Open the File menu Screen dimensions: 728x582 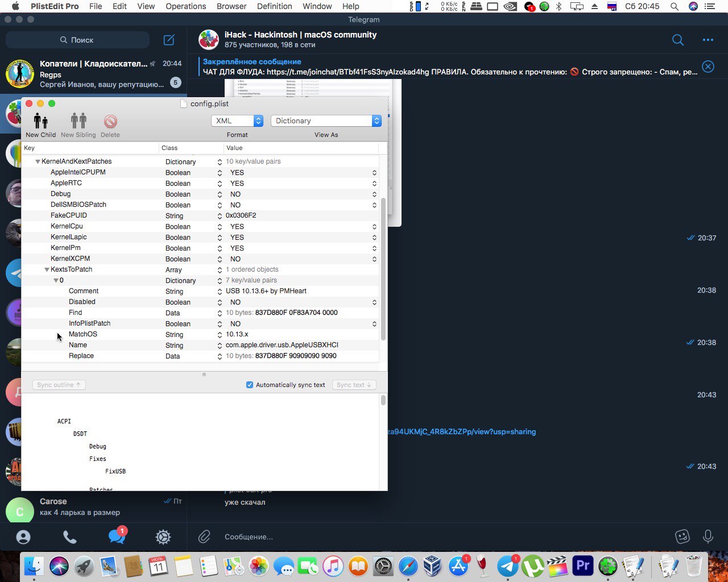96,6
